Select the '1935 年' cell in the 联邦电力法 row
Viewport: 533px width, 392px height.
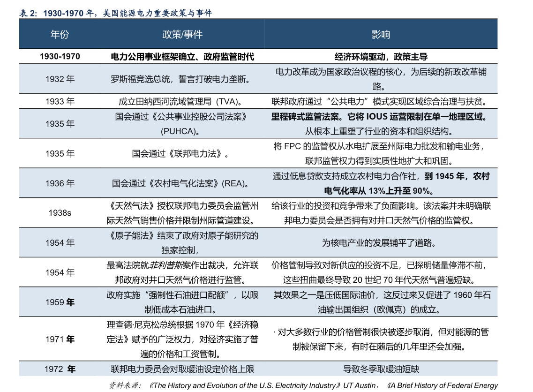coord(60,154)
